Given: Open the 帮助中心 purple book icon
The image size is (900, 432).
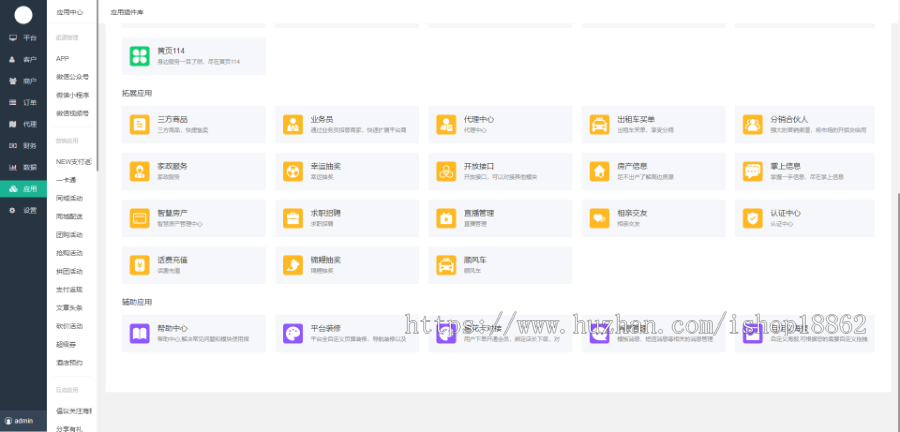Looking at the screenshot, I should pos(139,333).
